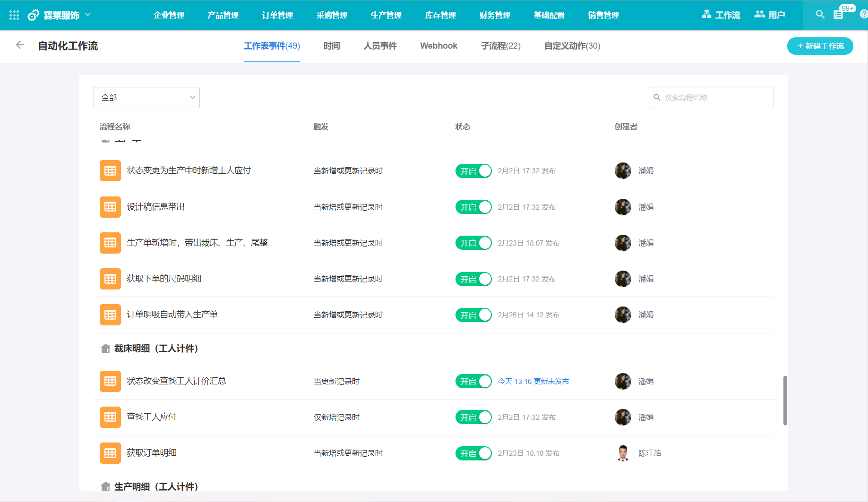Toggle off the 获取下单的尺码明细 workflow switch
The width and height of the screenshot is (868, 502).
click(473, 279)
